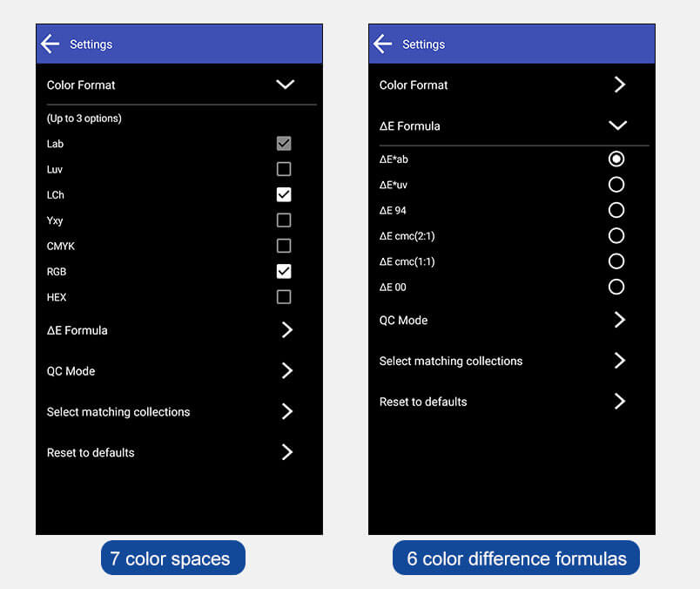Enable the CMYK checkbox
The height and width of the screenshot is (589, 700).
pos(284,246)
